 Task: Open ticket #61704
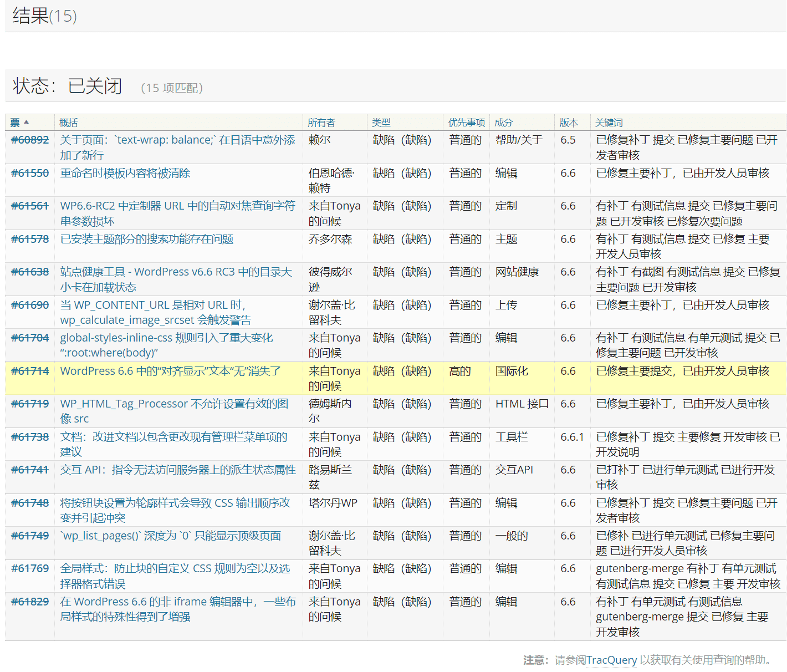click(30, 338)
